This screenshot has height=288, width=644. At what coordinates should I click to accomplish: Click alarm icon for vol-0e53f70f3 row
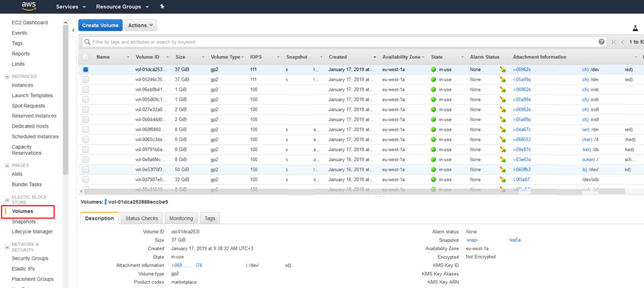click(503, 170)
